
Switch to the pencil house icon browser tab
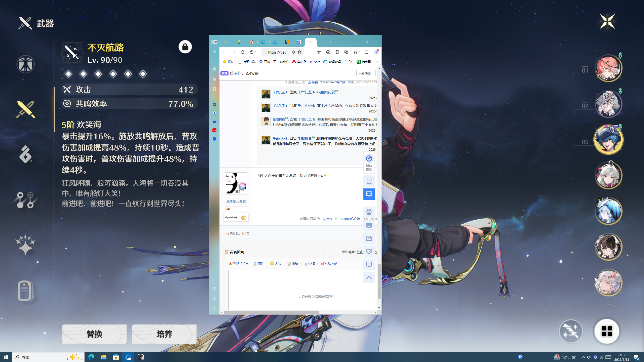click(x=251, y=42)
